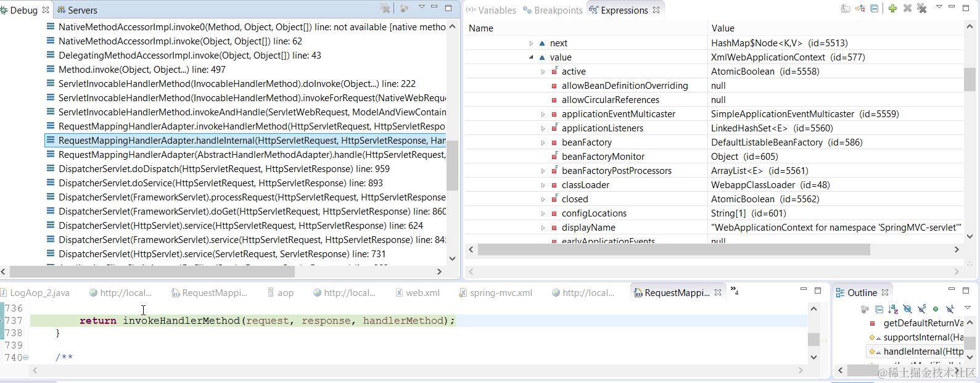The image size is (980, 383).
Task: Click the Value column header
Action: click(x=836, y=28)
